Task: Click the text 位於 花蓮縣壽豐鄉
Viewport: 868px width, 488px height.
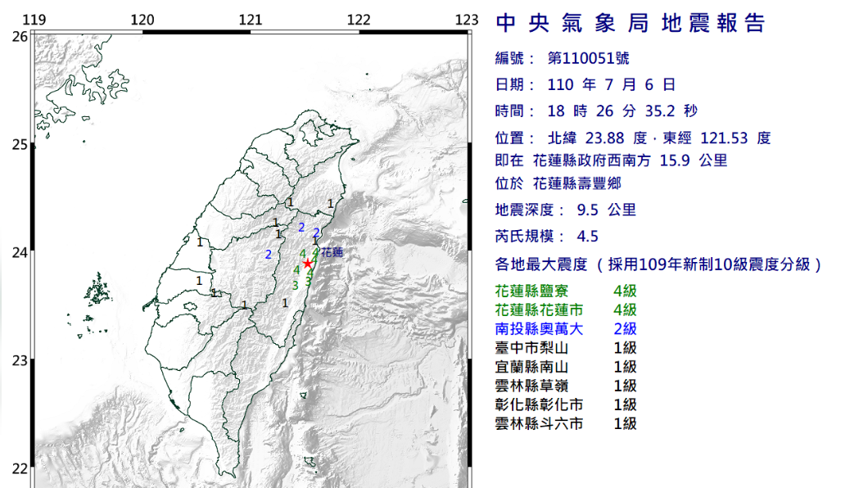Action: coord(558,183)
